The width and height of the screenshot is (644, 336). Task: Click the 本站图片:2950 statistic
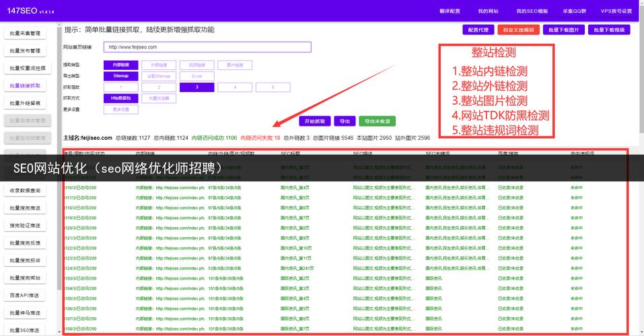[x=374, y=138]
